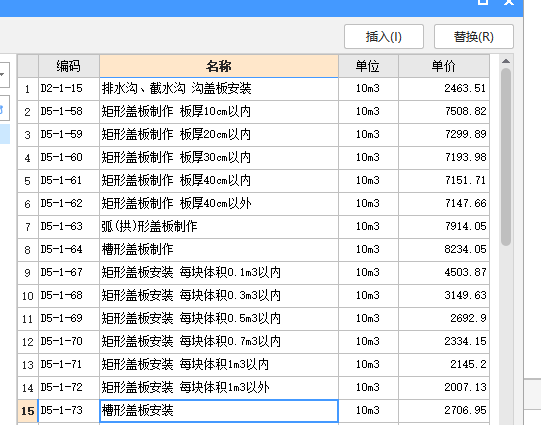Select row header number 1
541x425 pixels.
[28, 89]
